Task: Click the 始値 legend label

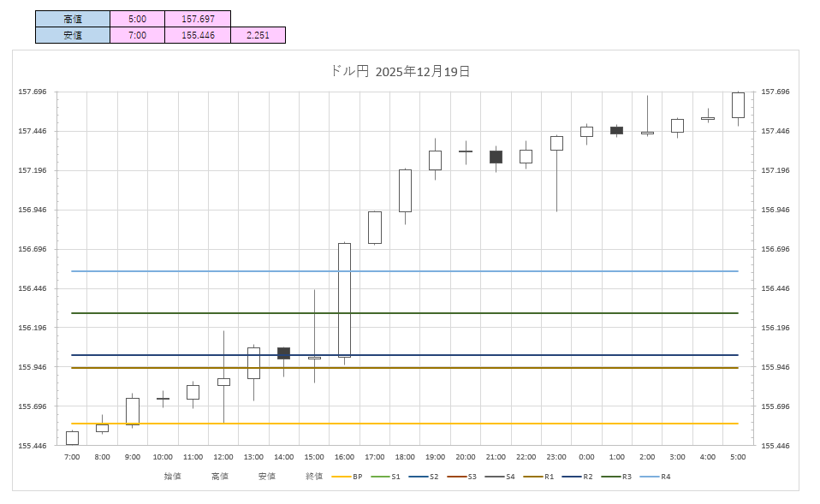Action: (x=173, y=476)
